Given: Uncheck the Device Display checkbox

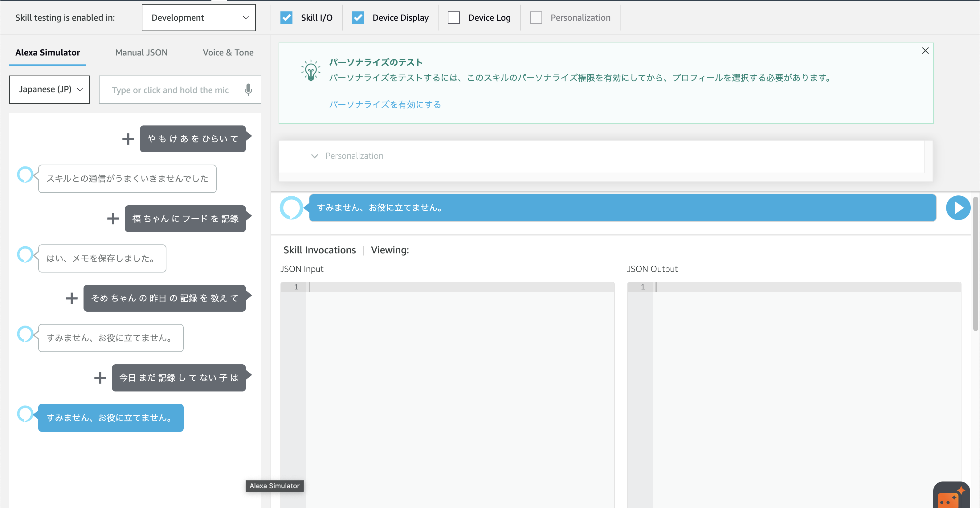Looking at the screenshot, I should tap(357, 18).
